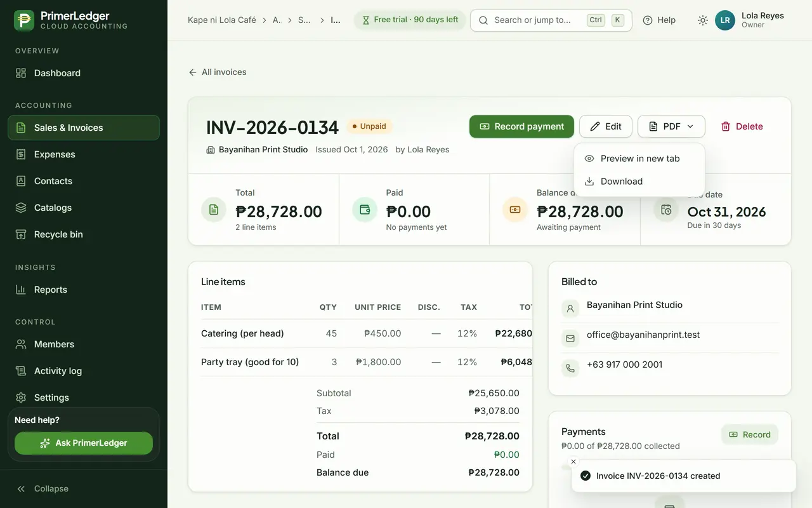Image resolution: width=812 pixels, height=508 pixels.
Task: Open the Recycle bin
Action: (84, 234)
